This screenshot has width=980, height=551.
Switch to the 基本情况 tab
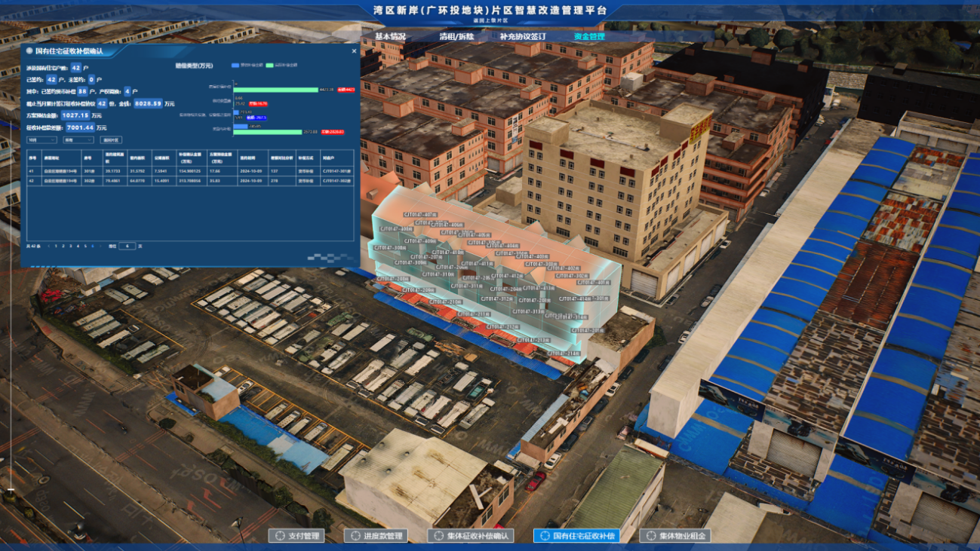pyautogui.click(x=390, y=36)
